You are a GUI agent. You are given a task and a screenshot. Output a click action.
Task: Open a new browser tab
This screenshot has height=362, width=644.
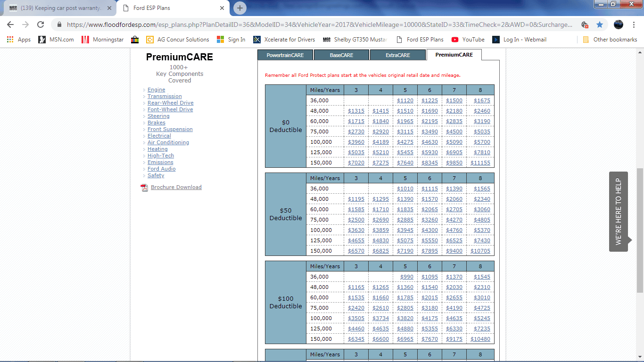tap(240, 8)
